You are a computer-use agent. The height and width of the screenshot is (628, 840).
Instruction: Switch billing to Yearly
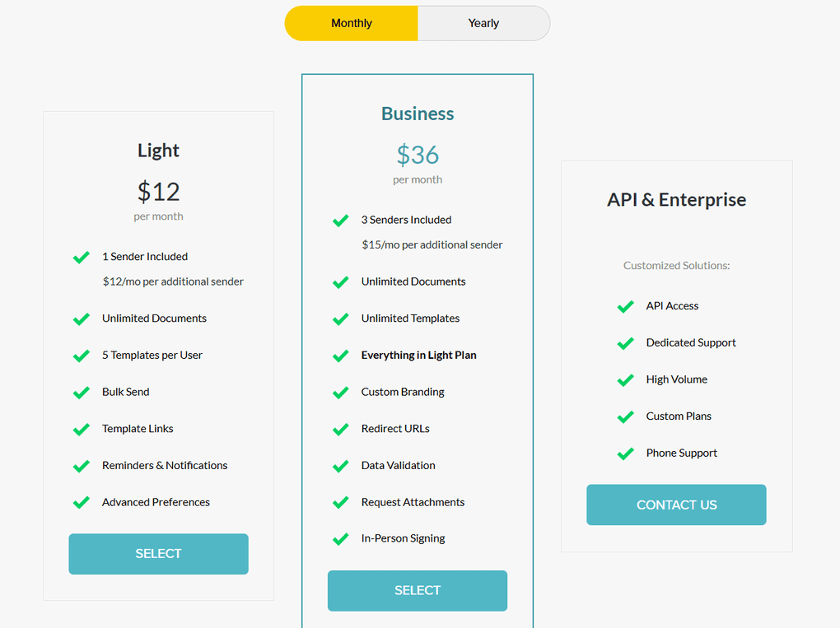tap(483, 23)
